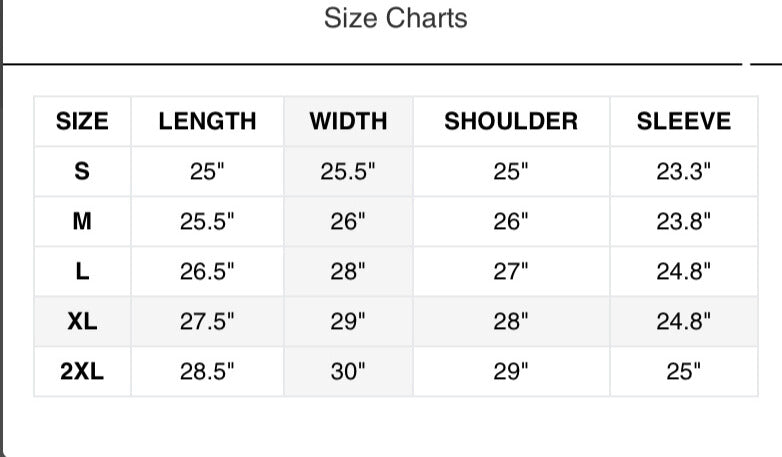Click the 2XL size row label
This screenshot has width=782, height=457.
tap(82, 371)
